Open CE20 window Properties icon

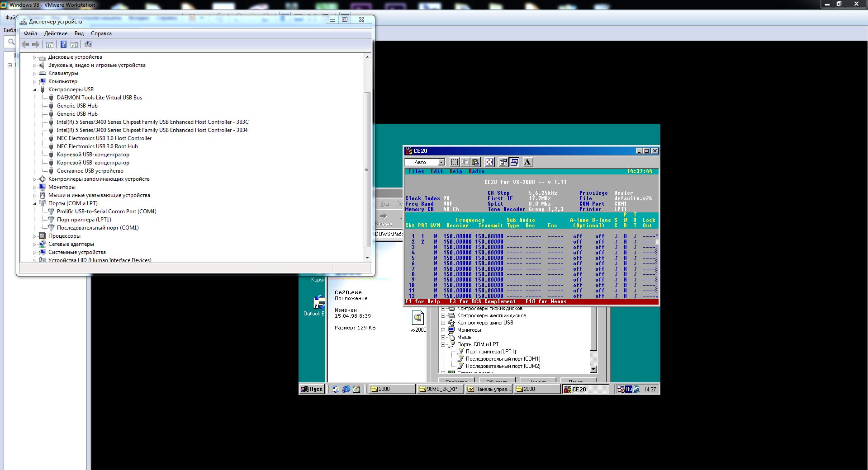[503, 162]
